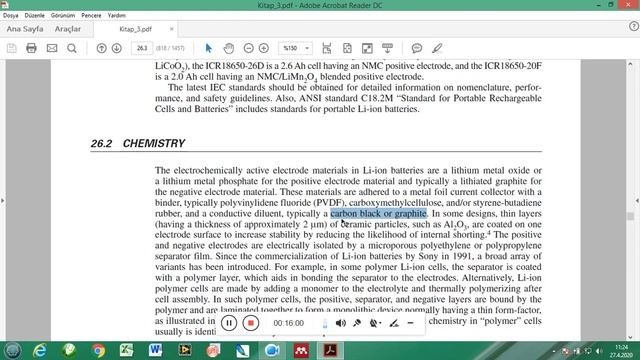The image size is (640, 360).
Task: Activate the Hand pan tool
Action: pyautogui.click(x=229, y=48)
